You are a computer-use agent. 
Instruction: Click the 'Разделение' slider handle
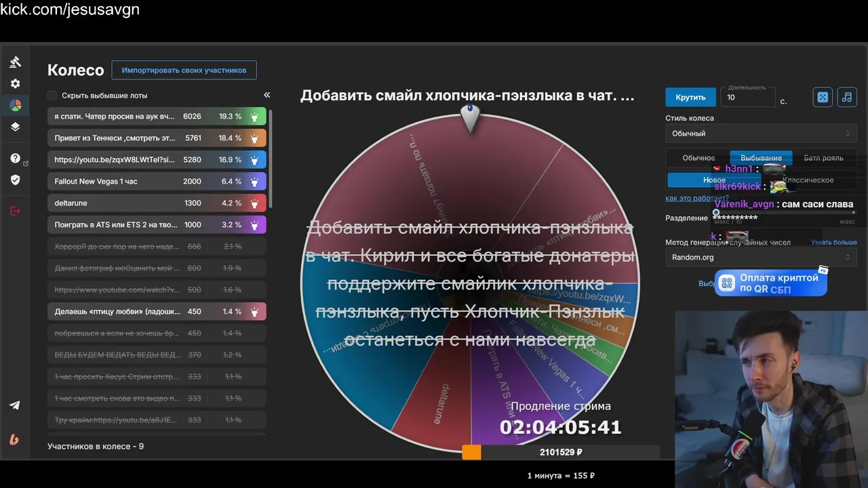click(716, 212)
